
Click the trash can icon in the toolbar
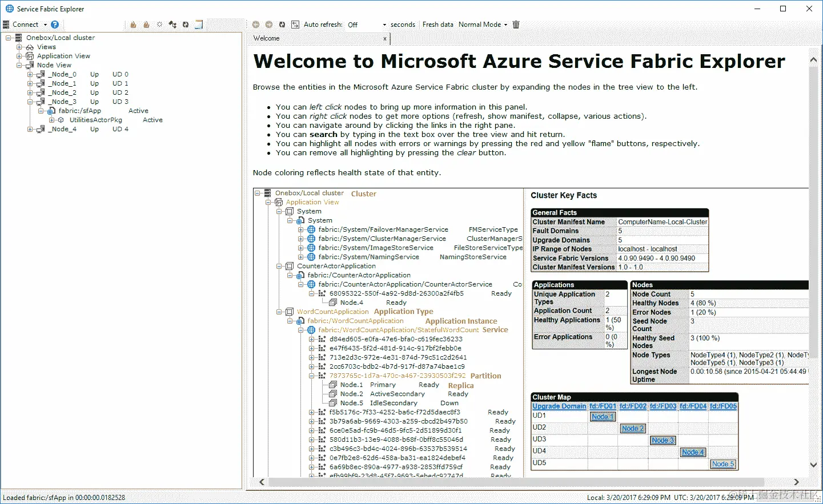click(516, 25)
